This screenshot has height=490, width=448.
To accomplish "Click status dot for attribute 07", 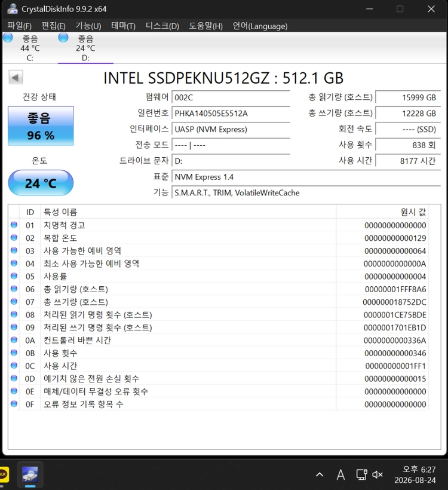I will [x=14, y=302].
